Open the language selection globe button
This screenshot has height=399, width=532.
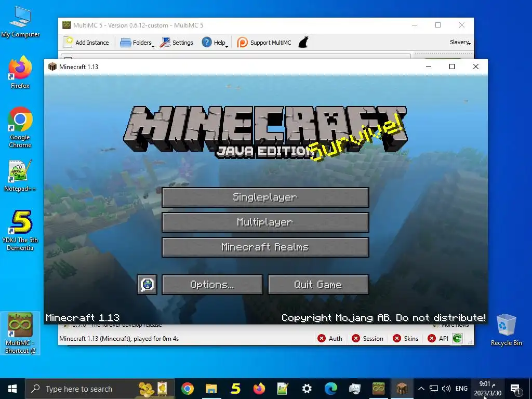pyautogui.click(x=147, y=284)
